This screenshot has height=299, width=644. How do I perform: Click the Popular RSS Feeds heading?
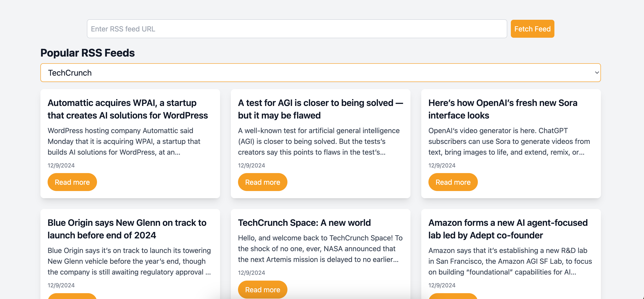pyautogui.click(x=88, y=53)
